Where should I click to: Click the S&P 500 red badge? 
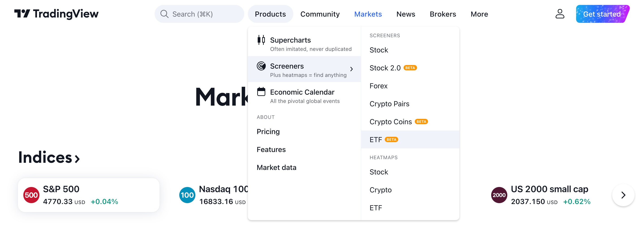31,195
